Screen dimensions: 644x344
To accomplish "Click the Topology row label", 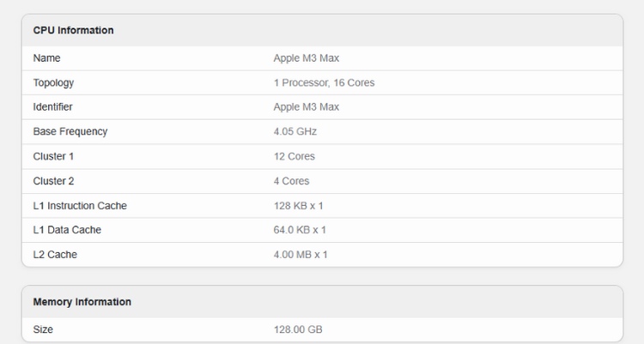I will point(53,83).
